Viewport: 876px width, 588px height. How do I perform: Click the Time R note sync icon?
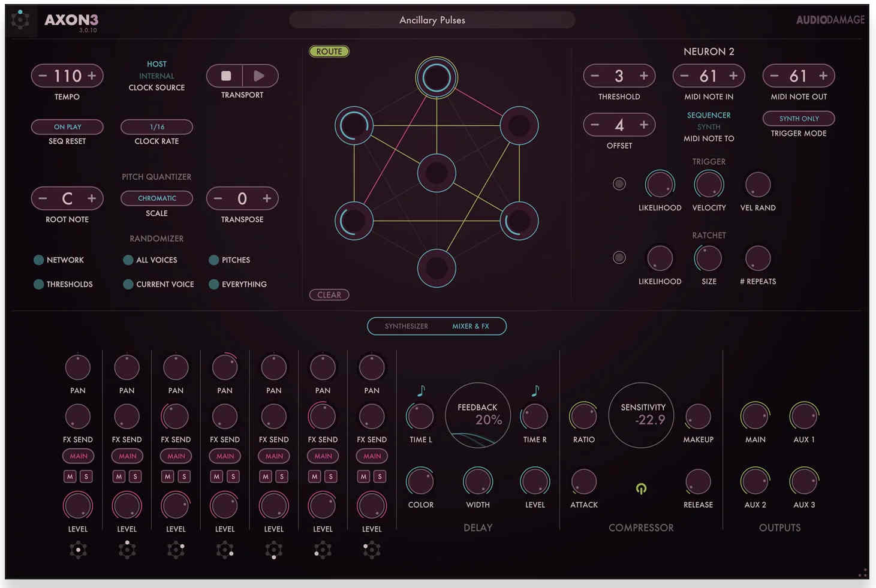coord(535,391)
